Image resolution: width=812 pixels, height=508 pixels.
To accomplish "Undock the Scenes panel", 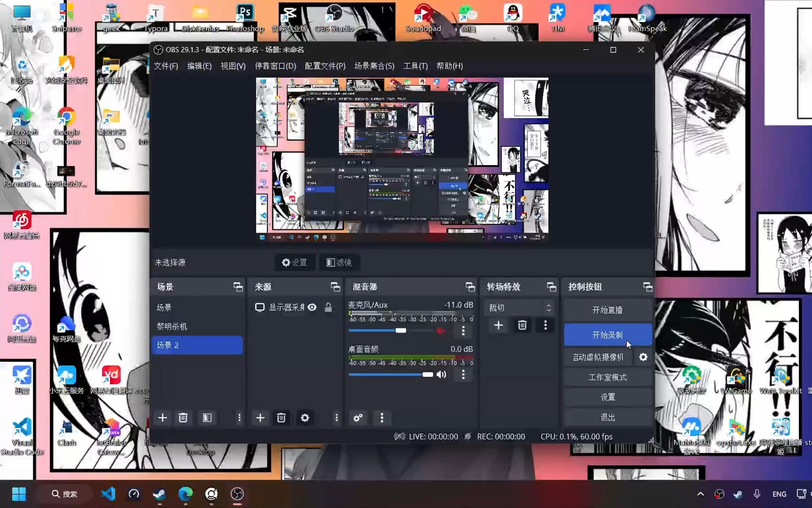I will 238,287.
